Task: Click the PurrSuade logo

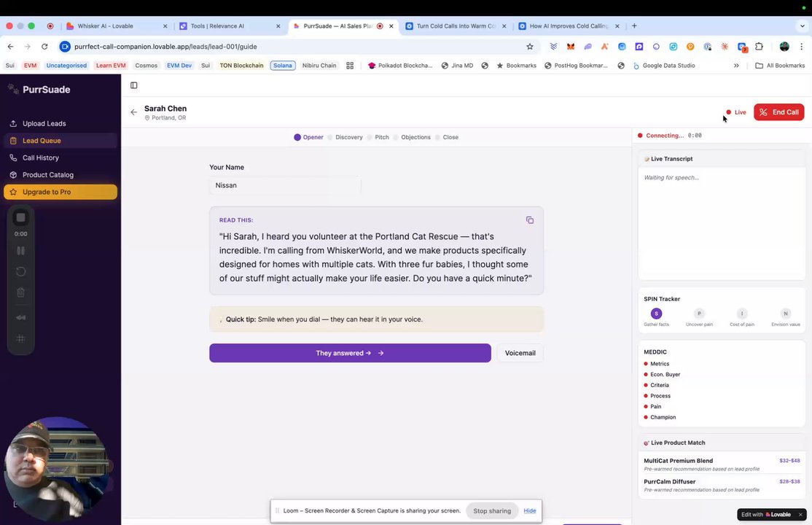Action: pyautogui.click(x=39, y=89)
